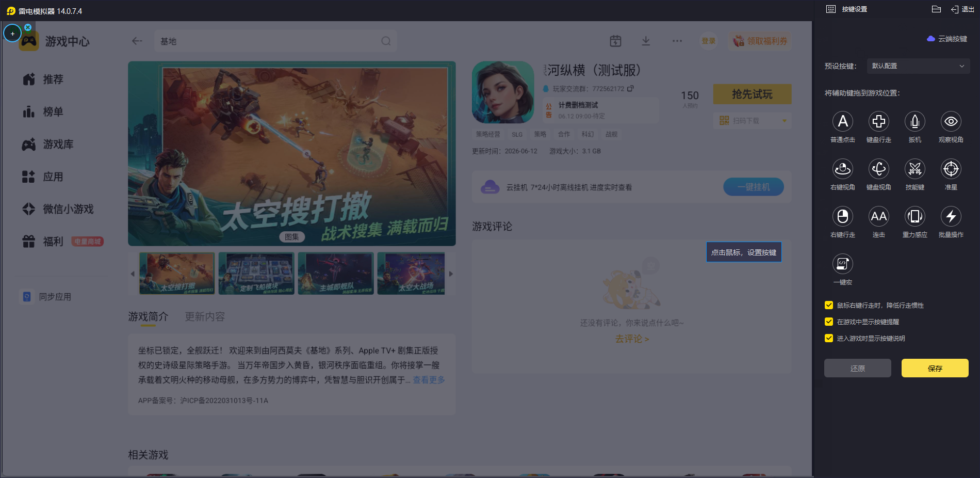Click the 一键挂机 button

coord(754,187)
